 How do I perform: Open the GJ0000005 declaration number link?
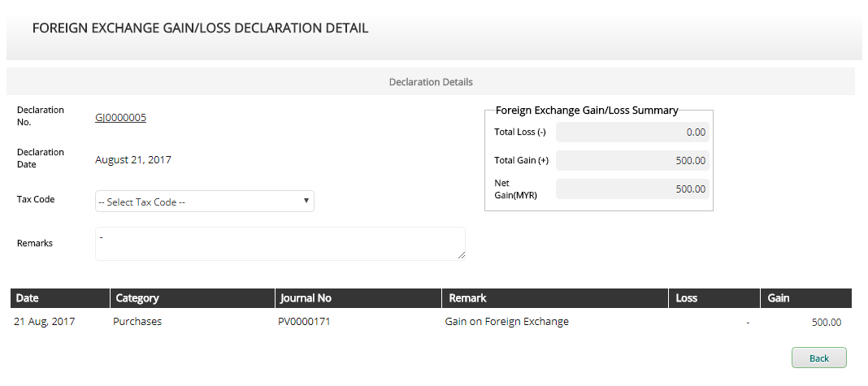pyautogui.click(x=120, y=118)
